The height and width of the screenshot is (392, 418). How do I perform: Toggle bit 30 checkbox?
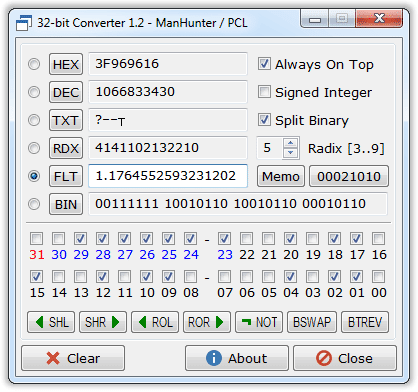pyautogui.click(x=59, y=239)
